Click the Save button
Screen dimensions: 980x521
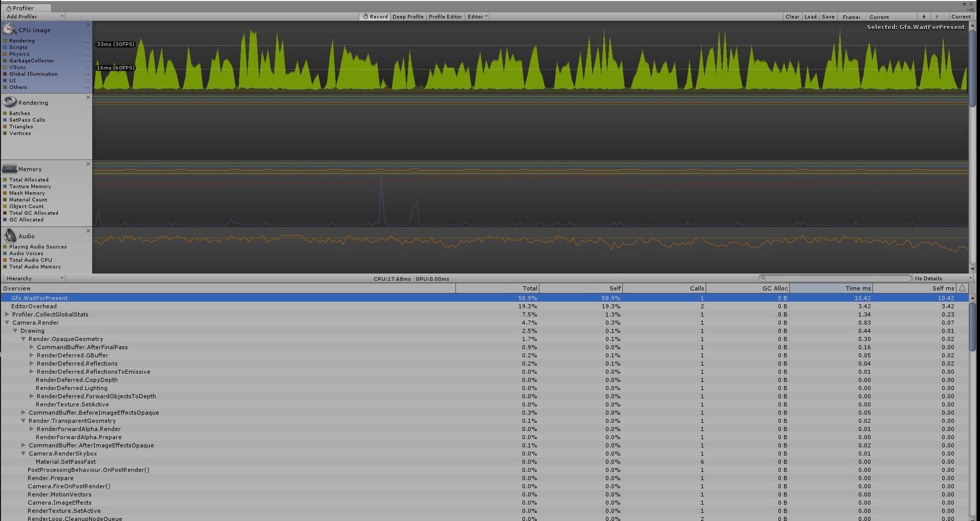(x=828, y=17)
